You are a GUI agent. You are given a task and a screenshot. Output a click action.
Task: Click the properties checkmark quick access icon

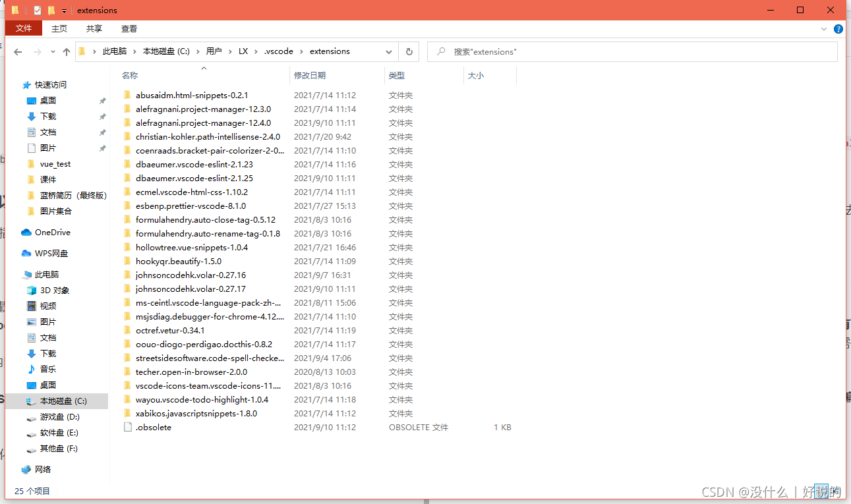click(37, 10)
